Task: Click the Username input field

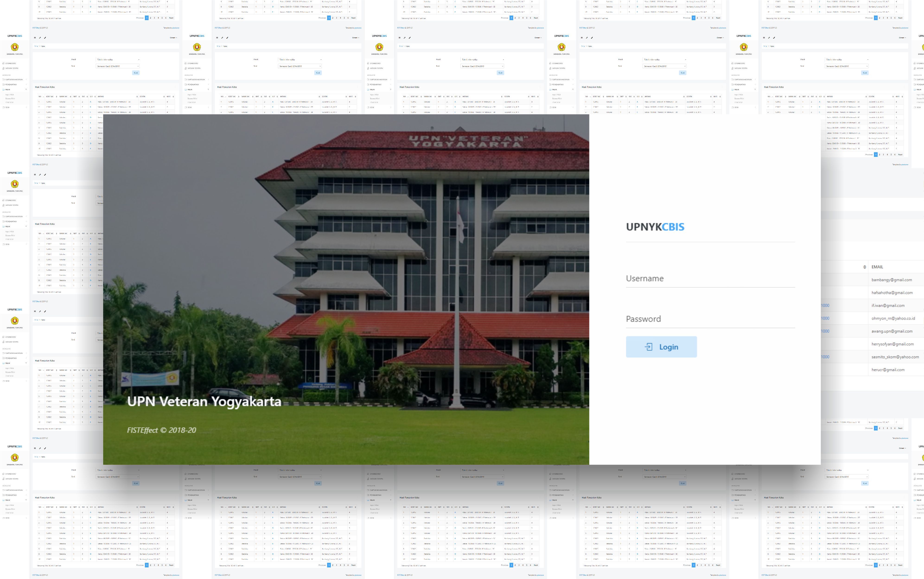Action: pyautogui.click(x=710, y=278)
